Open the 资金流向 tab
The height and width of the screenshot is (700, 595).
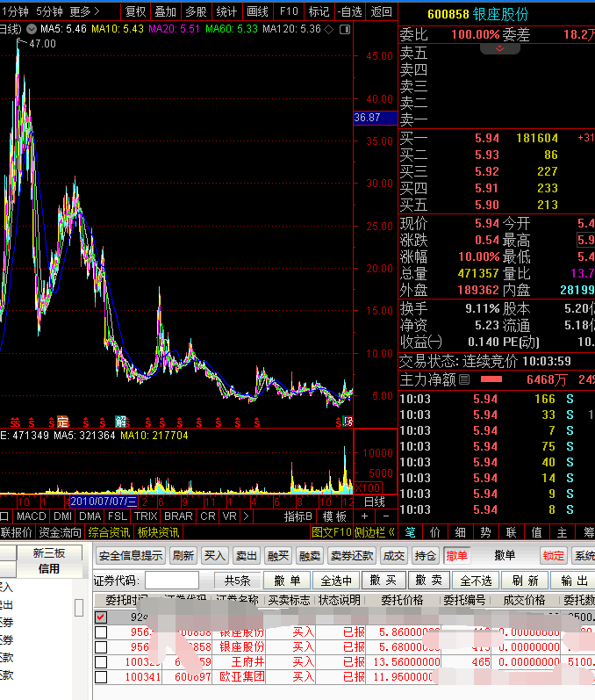[61, 532]
